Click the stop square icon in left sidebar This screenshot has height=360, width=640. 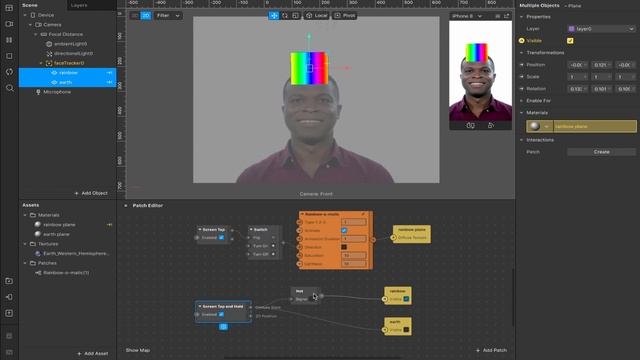(x=9, y=56)
